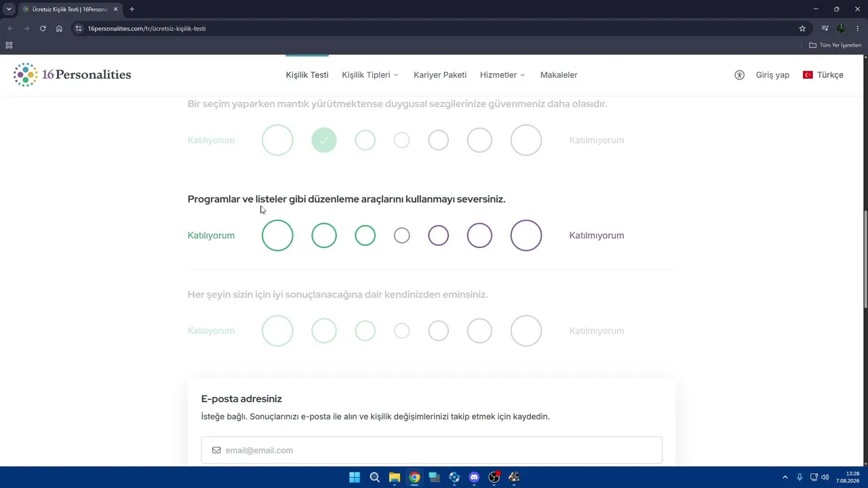Click the microphone icon in system tray
The image size is (868, 488).
pos(800,477)
